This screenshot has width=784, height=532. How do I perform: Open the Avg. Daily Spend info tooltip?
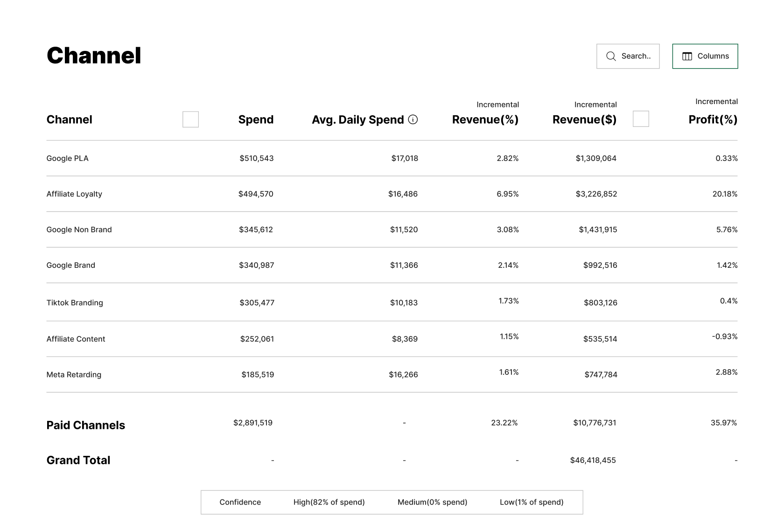tap(413, 119)
